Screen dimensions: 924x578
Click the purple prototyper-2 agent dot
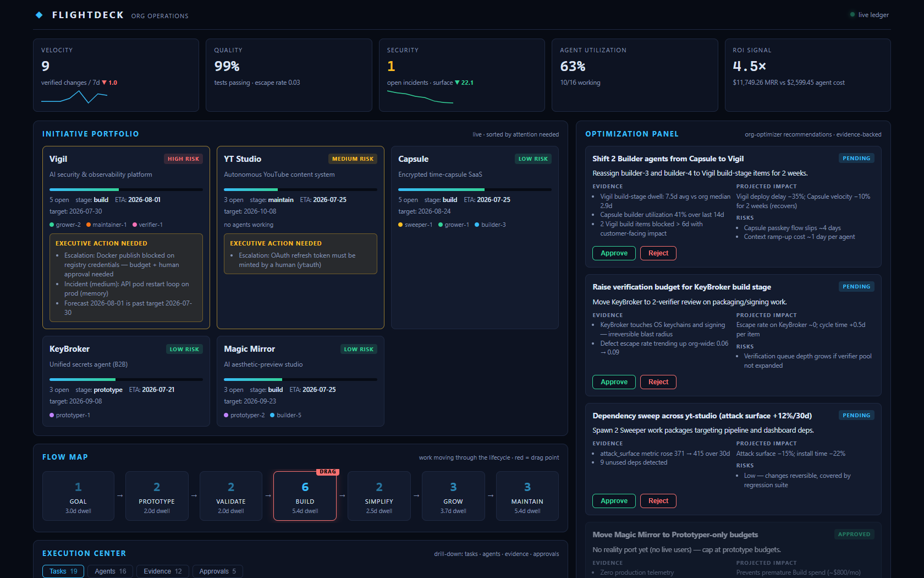(226, 415)
